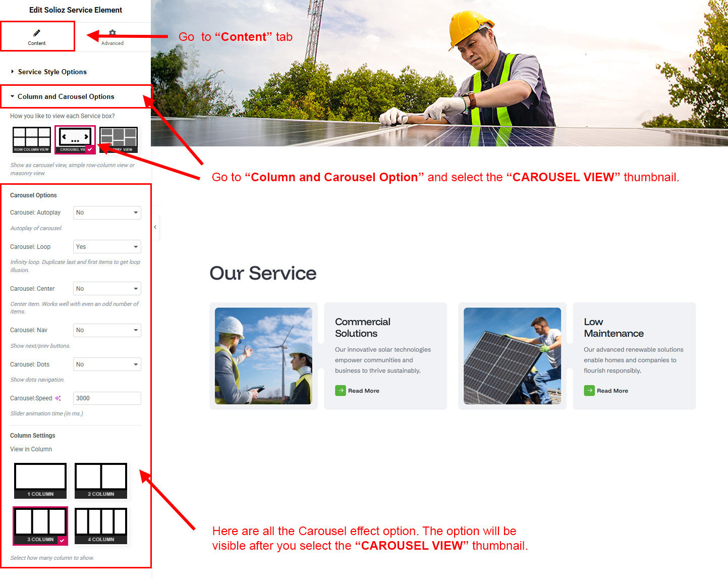Choose the 4 Column layout option
The width and height of the screenshot is (728, 578).
101,526
